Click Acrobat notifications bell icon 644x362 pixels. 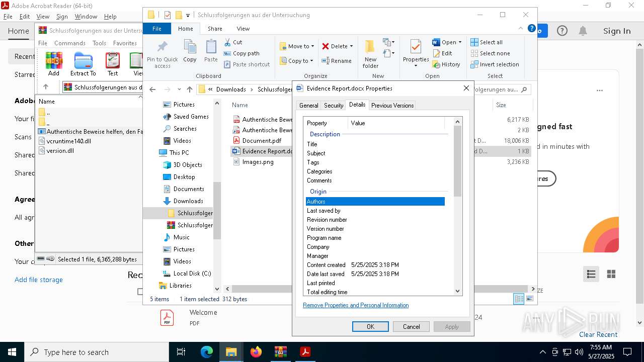(583, 31)
